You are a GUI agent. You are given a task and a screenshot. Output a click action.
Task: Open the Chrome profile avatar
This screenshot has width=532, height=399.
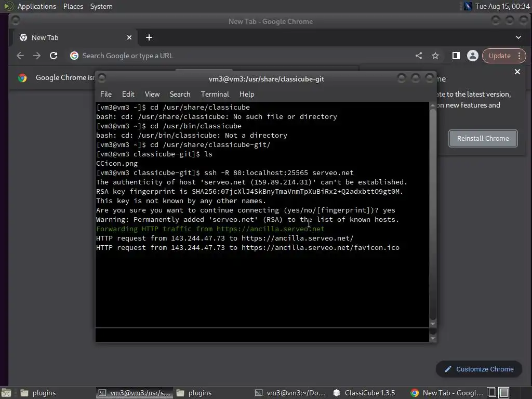(473, 56)
